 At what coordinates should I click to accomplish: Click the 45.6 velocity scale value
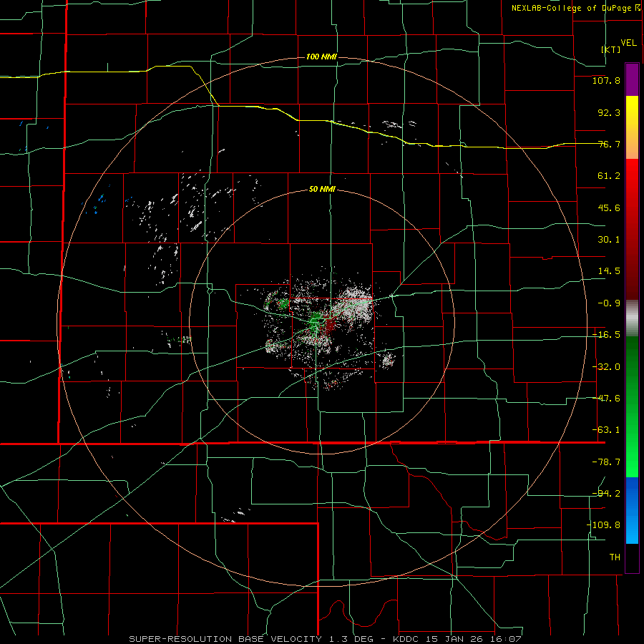(x=609, y=208)
